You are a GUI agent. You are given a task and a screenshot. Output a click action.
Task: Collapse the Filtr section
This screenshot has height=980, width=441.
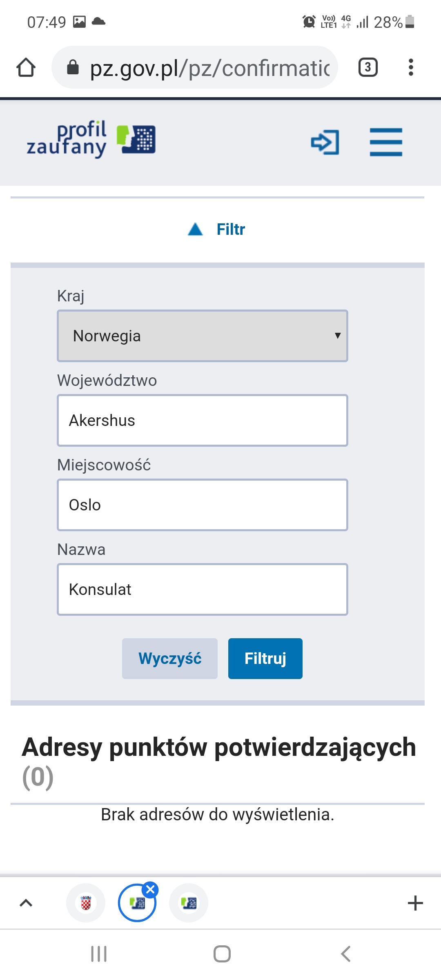tap(218, 229)
